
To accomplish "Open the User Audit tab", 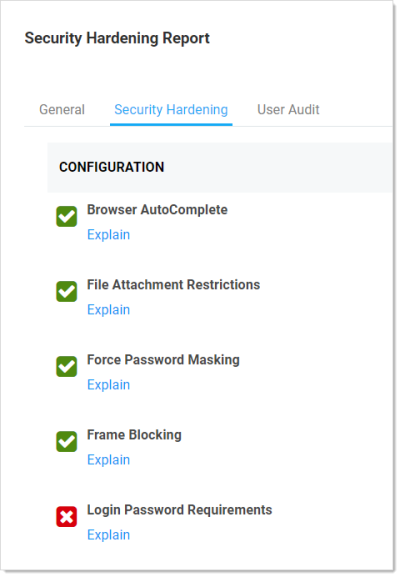I will click(288, 110).
